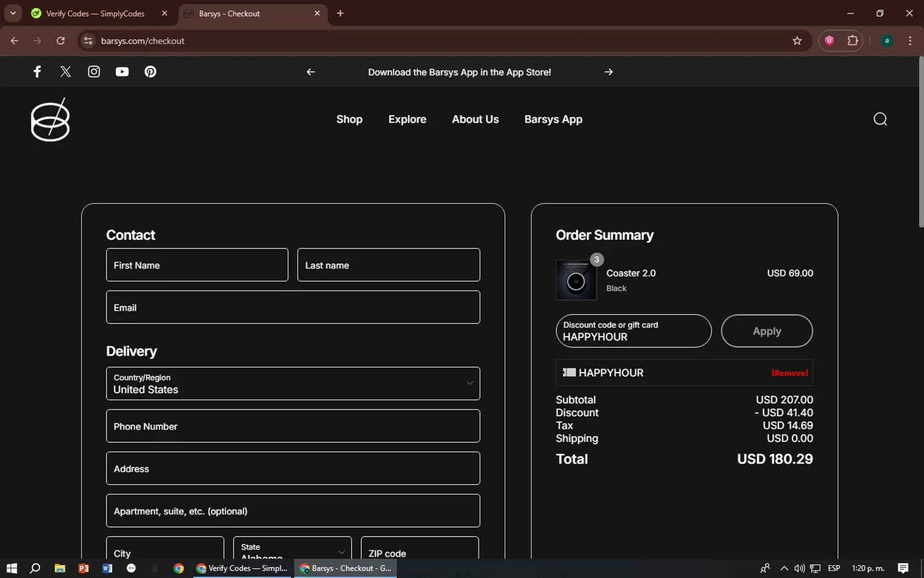The image size is (924, 578).
Task: Show previous announcement with left arrow
Action: pos(310,72)
